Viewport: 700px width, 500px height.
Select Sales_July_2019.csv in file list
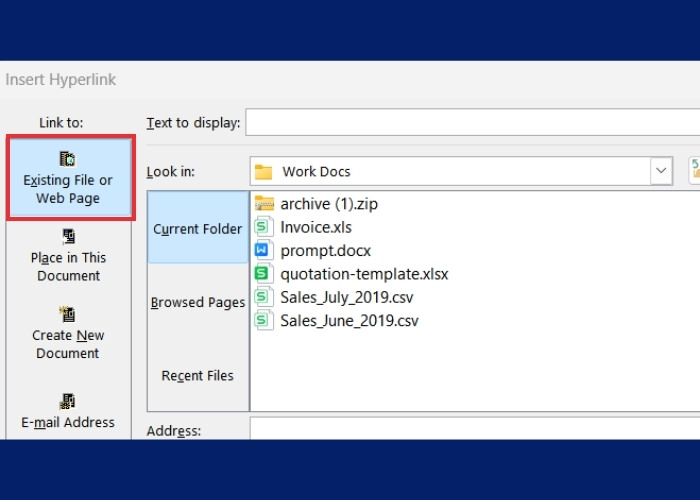click(347, 297)
